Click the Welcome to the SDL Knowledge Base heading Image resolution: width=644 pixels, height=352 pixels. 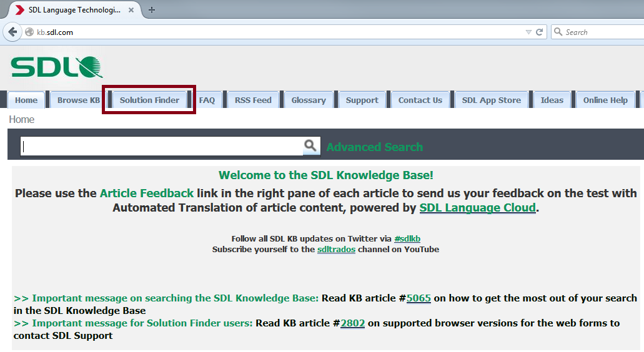point(325,175)
